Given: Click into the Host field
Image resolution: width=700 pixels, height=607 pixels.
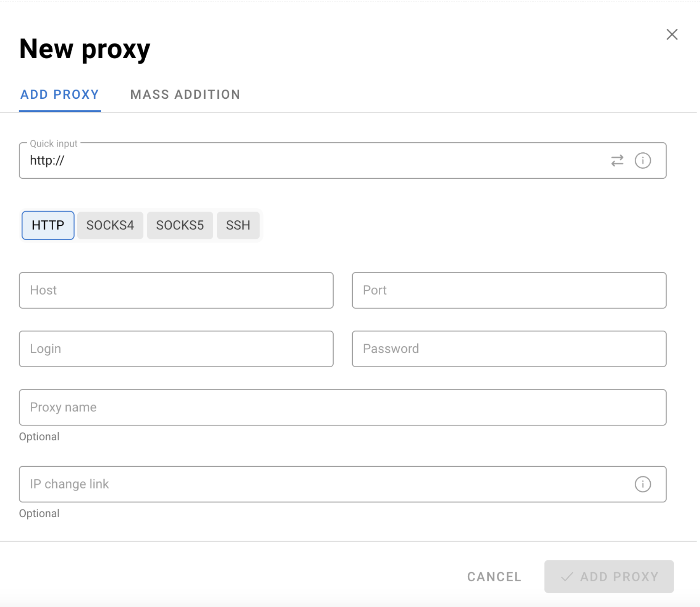Looking at the screenshot, I should (176, 290).
